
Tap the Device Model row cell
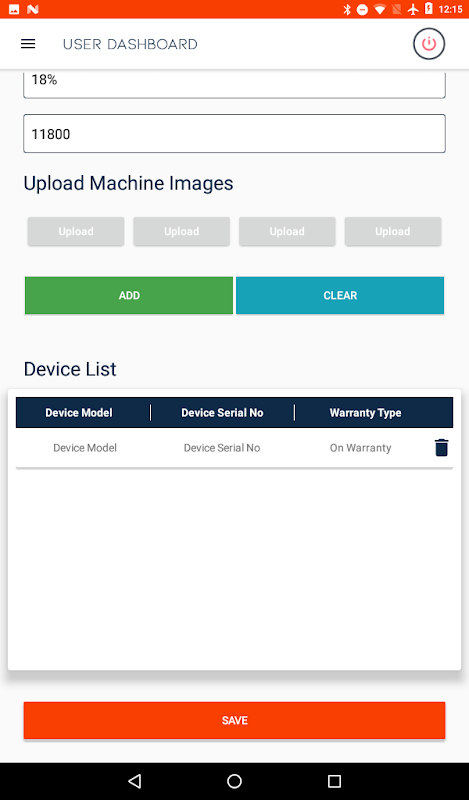pyautogui.click(x=85, y=447)
